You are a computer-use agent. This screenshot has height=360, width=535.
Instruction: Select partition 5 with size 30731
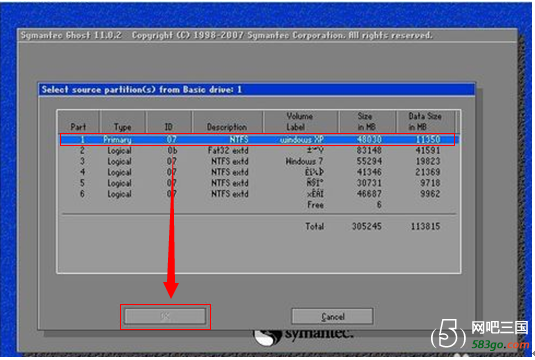click(259, 183)
